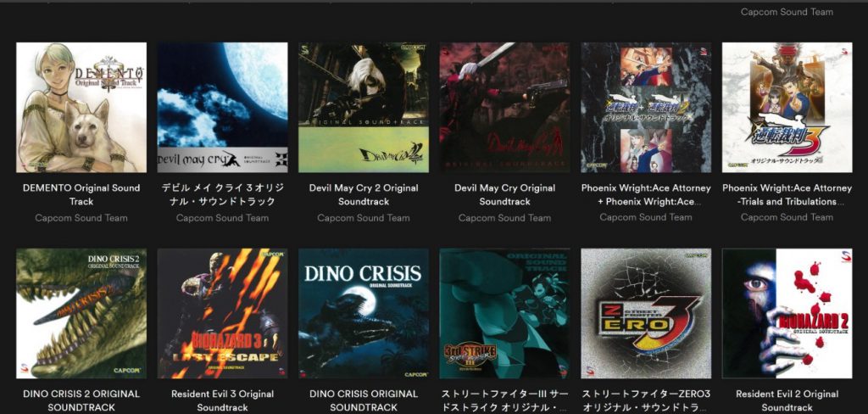Select the Biohazard 2 album artwork

[787, 314]
